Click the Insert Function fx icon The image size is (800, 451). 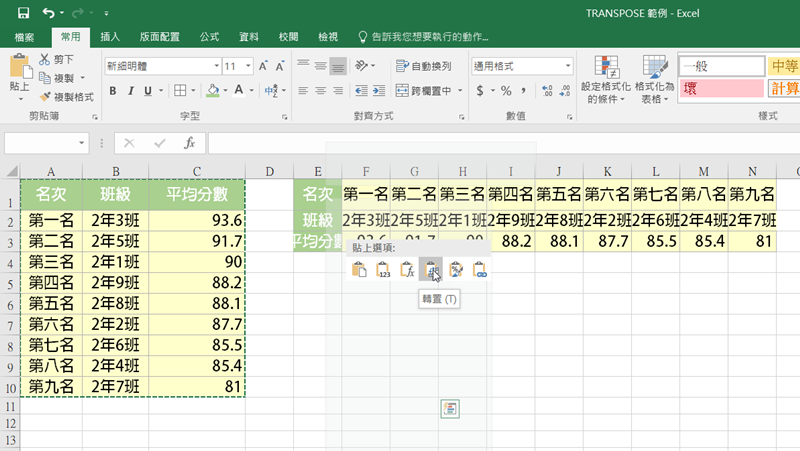pyautogui.click(x=189, y=143)
